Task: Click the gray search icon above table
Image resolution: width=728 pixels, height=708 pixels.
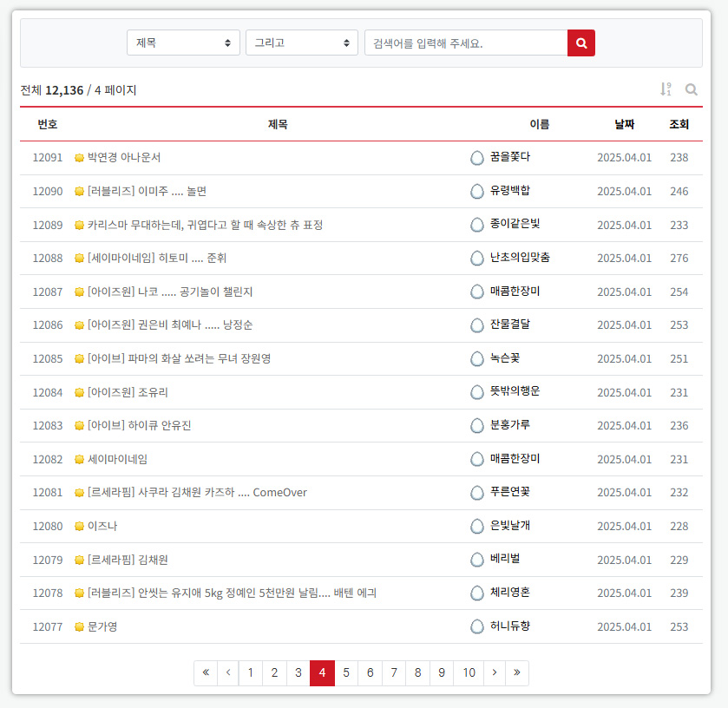Action: (691, 89)
